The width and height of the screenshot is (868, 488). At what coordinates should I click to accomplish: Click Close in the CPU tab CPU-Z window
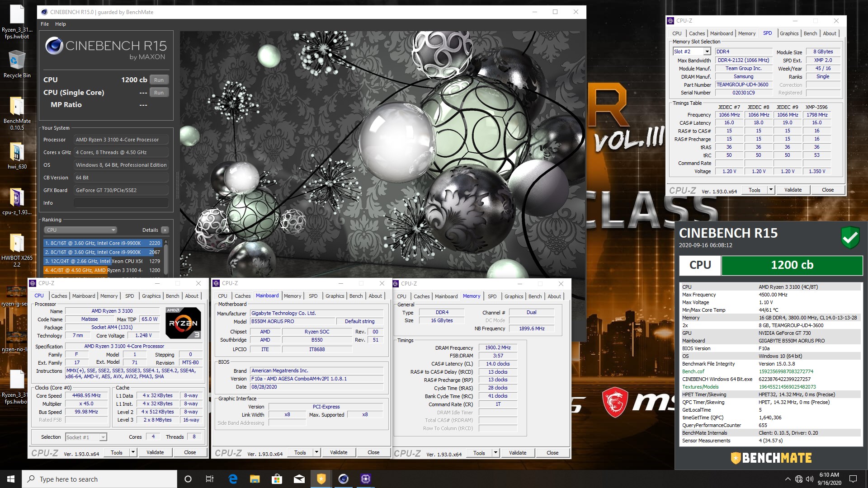pyautogui.click(x=190, y=452)
